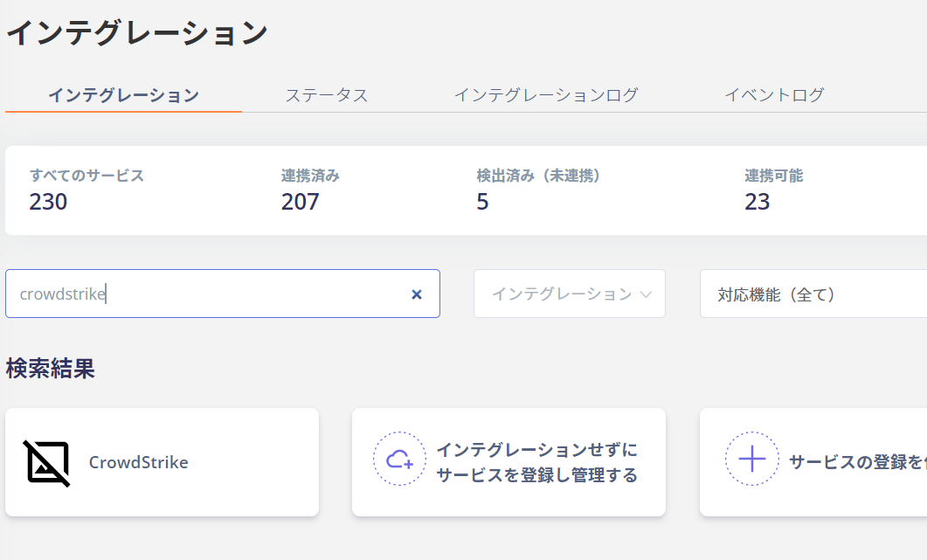Select the 連携可能 23 stat
The image size is (927, 560).
774,190
